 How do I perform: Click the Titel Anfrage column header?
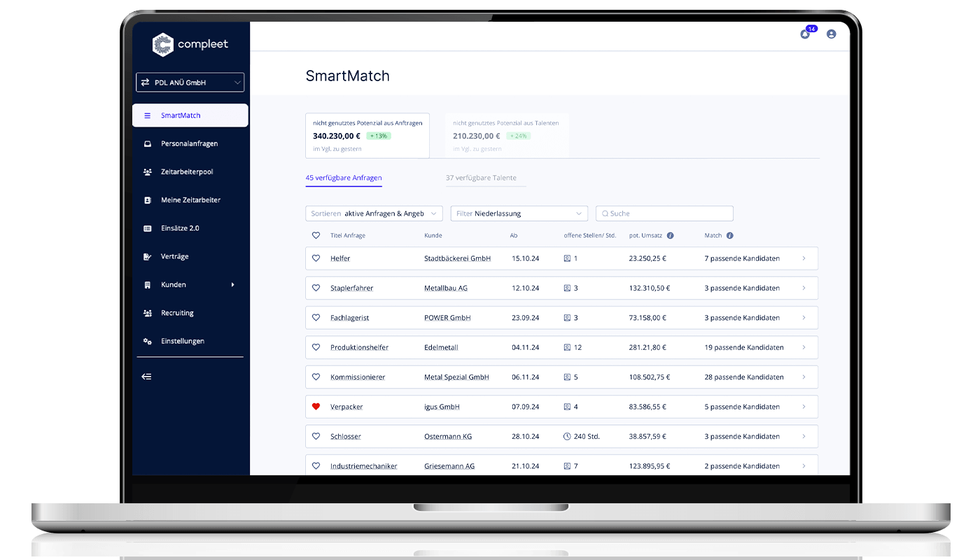(x=348, y=236)
